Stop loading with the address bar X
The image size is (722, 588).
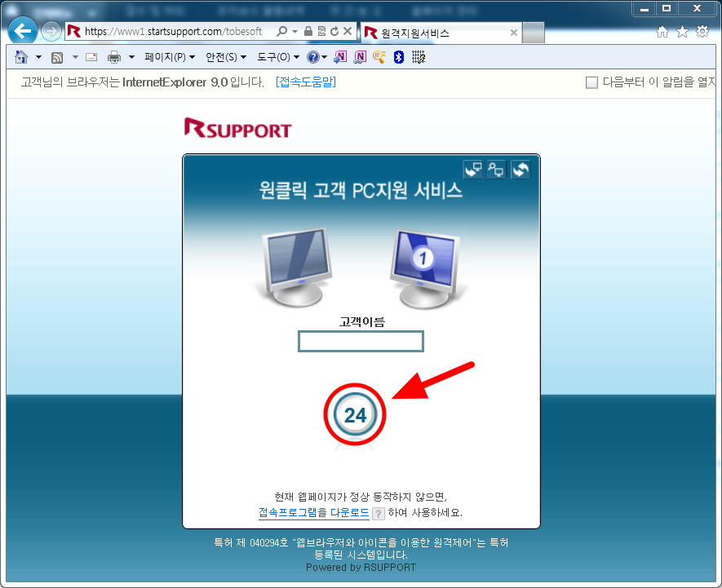348,31
